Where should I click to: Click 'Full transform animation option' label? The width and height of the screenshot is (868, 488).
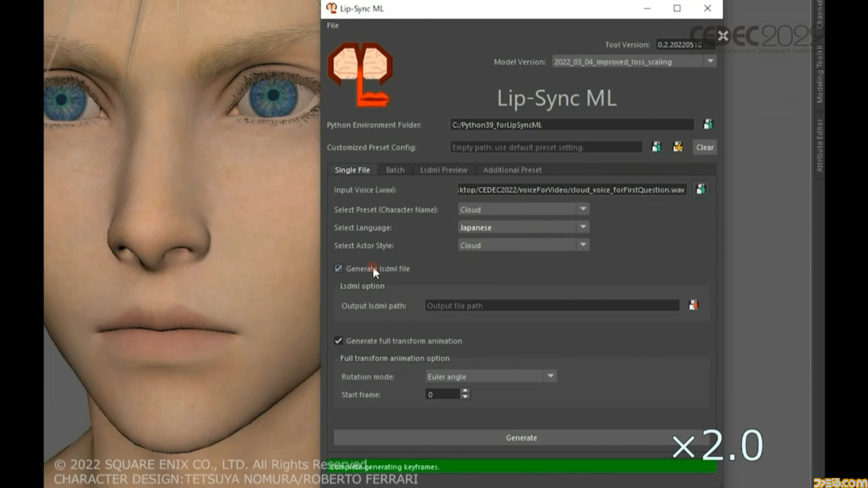(x=395, y=358)
